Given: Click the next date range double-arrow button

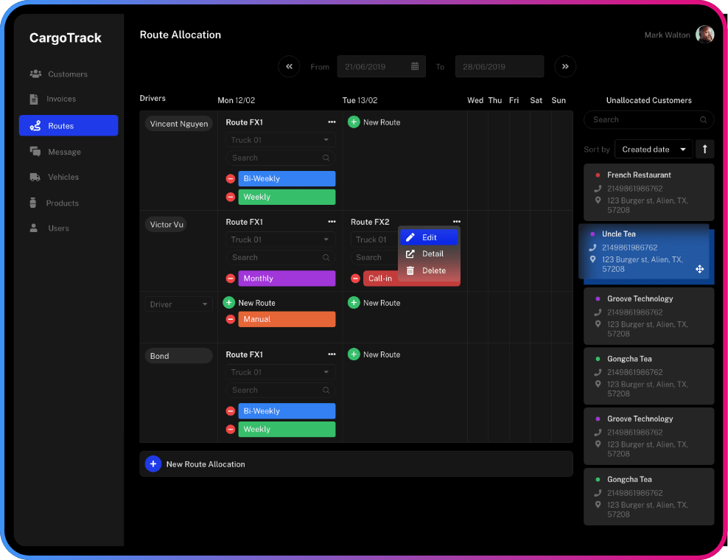Looking at the screenshot, I should click(565, 66).
